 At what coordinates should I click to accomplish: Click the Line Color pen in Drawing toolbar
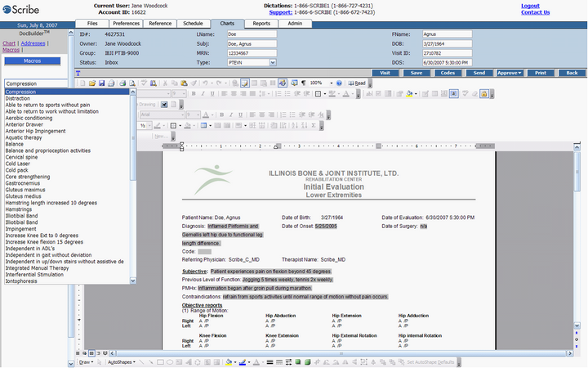coord(243,362)
